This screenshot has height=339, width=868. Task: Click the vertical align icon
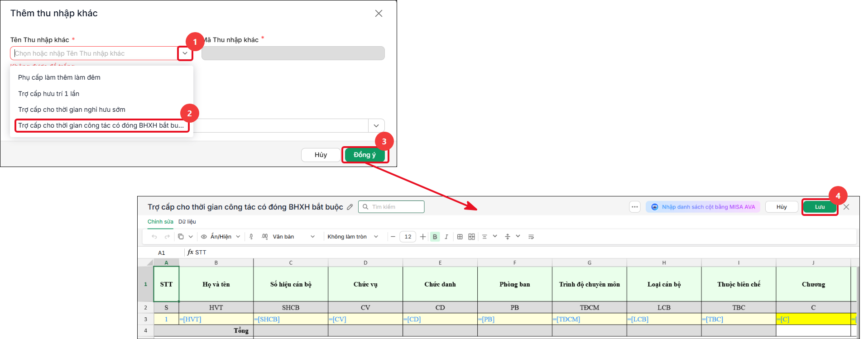coord(508,237)
